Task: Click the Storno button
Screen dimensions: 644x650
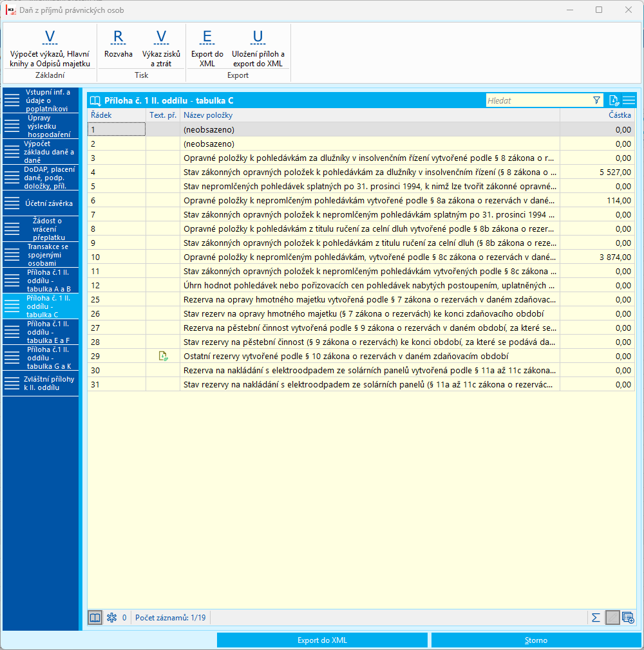Action: pyautogui.click(x=536, y=640)
